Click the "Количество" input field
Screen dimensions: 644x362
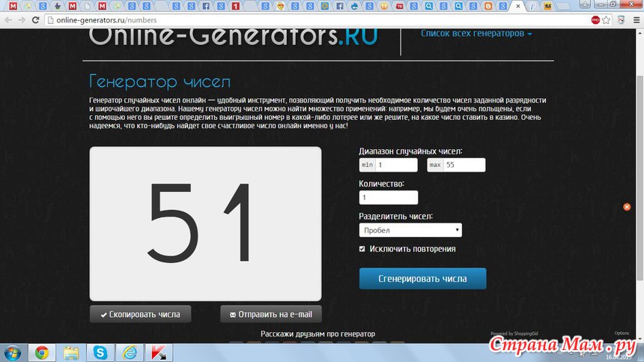389,198
